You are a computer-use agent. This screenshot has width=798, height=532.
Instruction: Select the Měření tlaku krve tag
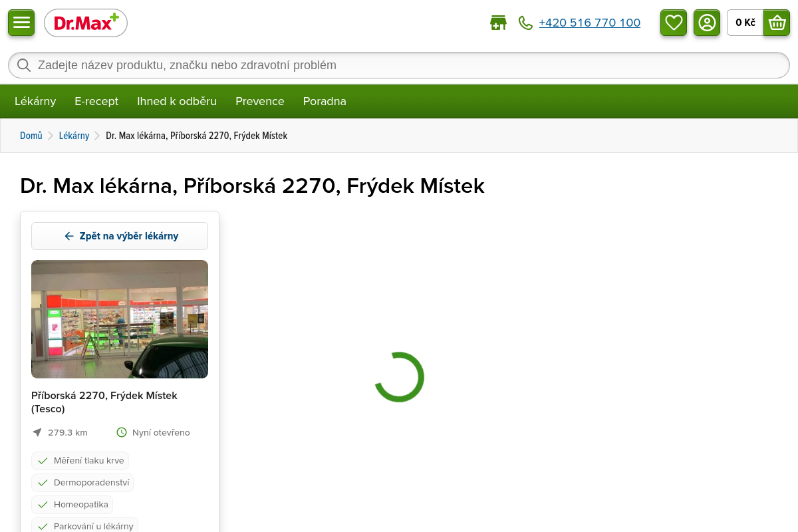click(80, 460)
